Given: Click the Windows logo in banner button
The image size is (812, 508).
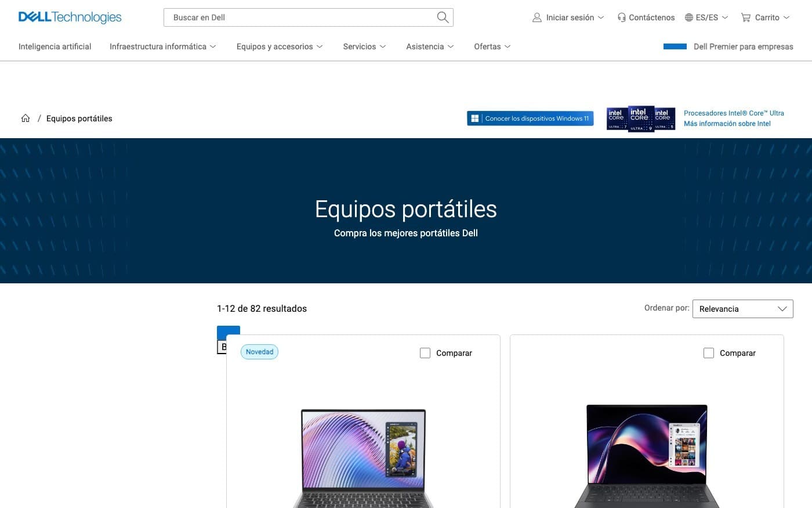Looking at the screenshot, I should tap(474, 118).
